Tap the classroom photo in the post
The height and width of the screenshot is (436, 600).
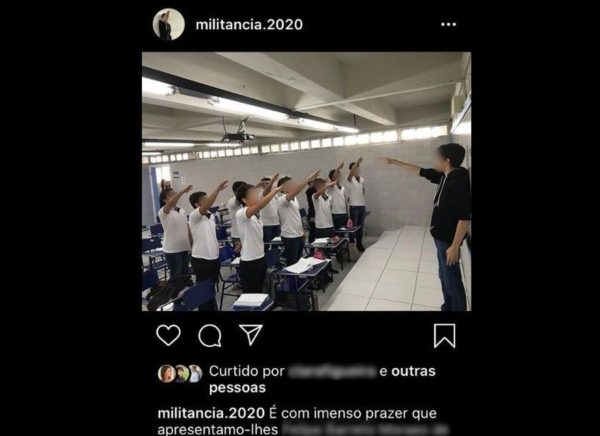307,181
